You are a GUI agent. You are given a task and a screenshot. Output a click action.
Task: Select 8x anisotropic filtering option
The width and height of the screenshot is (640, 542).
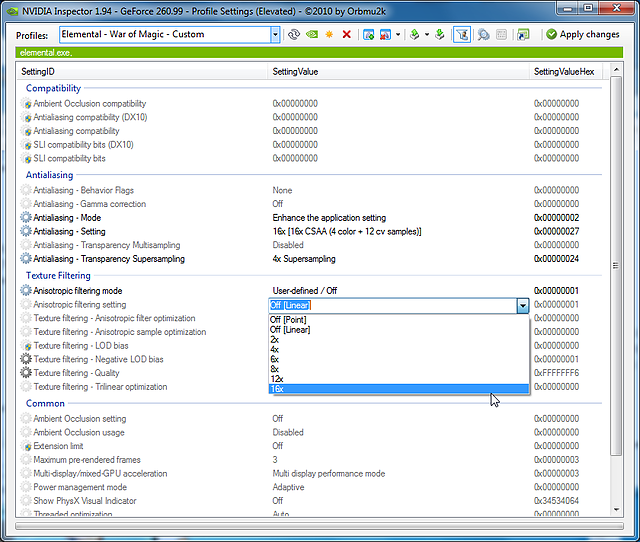[399, 369]
